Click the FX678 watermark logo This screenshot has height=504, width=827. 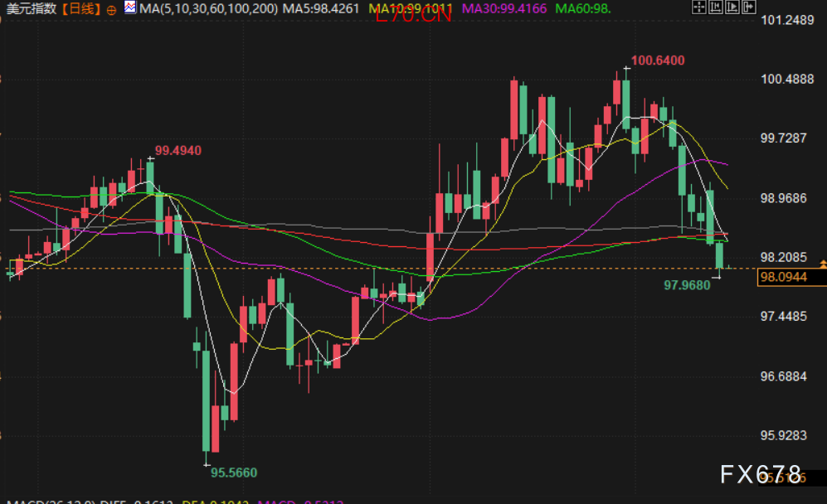[761, 474]
